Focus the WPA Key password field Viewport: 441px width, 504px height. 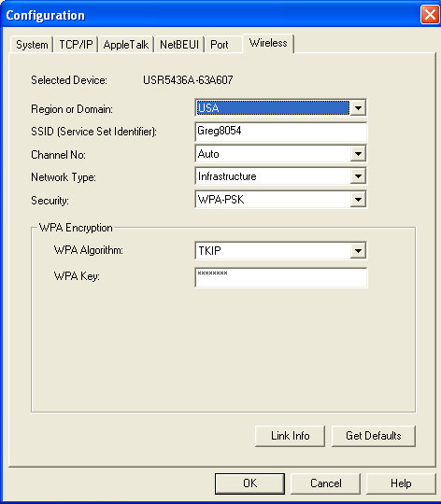pyautogui.click(x=280, y=277)
